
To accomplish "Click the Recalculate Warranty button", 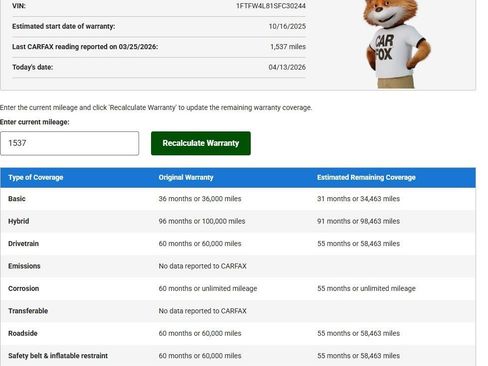I will [201, 143].
